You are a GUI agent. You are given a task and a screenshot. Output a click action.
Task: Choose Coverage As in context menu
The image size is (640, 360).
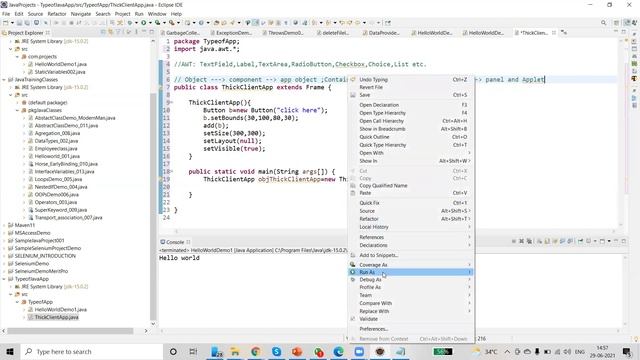(x=411, y=265)
